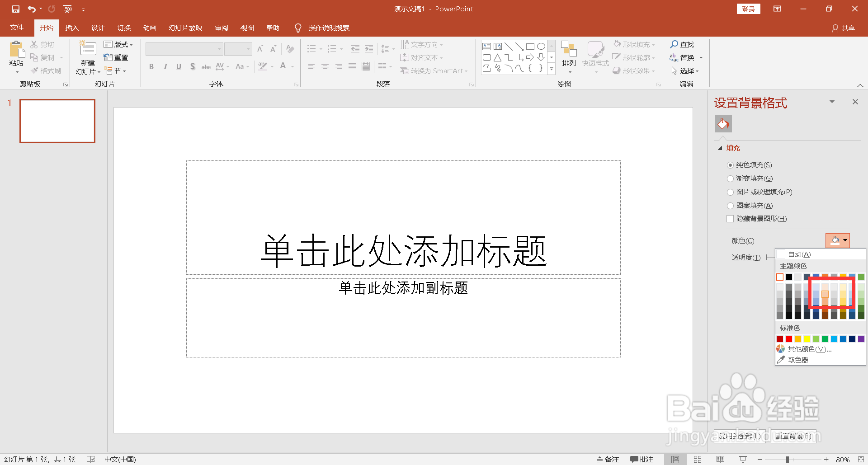This screenshot has width=868, height=465.
Task: Switch to the Transitions (切换) tab
Action: pyautogui.click(x=124, y=28)
